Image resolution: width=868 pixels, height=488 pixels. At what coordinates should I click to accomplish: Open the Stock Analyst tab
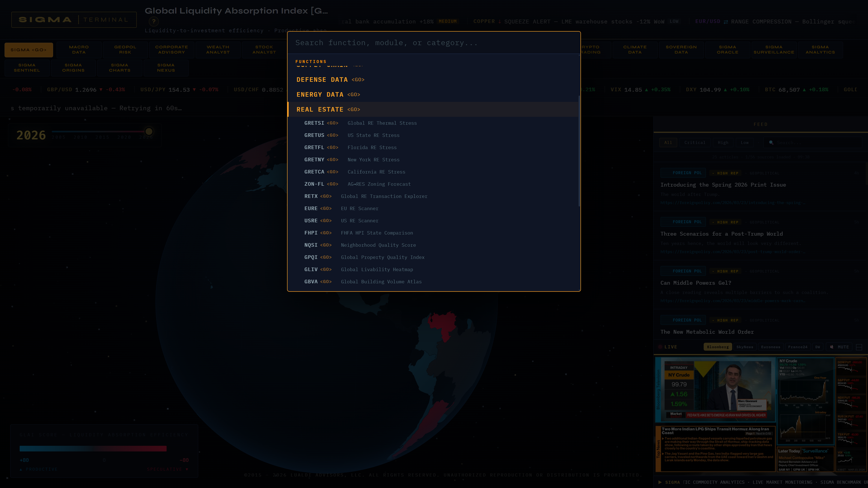tap(264, 50)
